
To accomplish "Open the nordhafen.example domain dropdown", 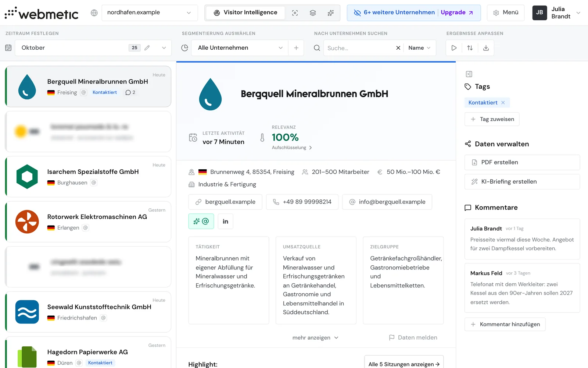I will [x=150, y=13].
